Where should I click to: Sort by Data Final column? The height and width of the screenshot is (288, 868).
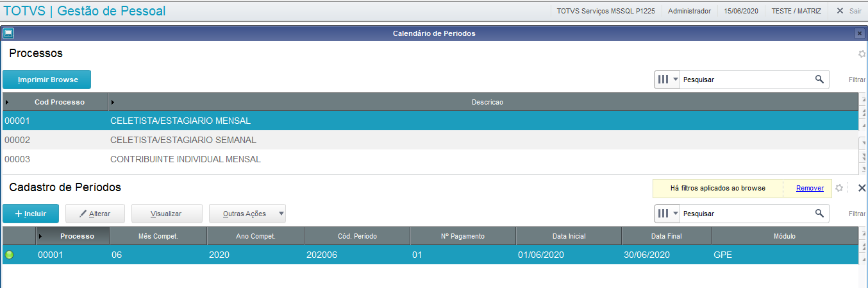click(666, 236)
